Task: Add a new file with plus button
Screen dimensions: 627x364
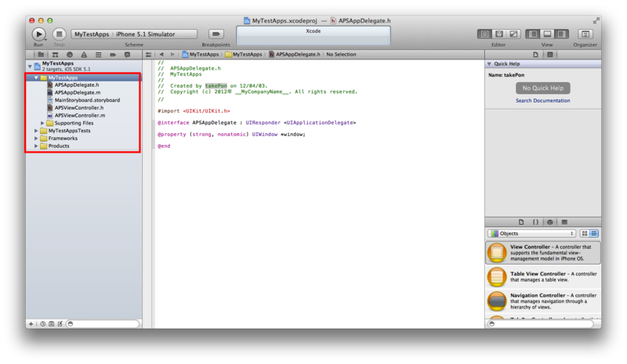Action: point(31,324)
